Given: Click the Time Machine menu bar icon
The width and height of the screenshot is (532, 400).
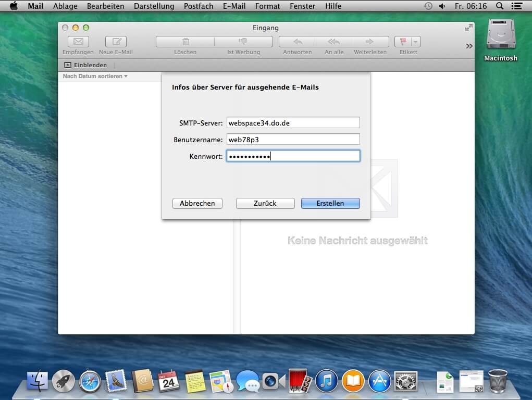Looking at the screenshot, I should [x=428, y=6].
